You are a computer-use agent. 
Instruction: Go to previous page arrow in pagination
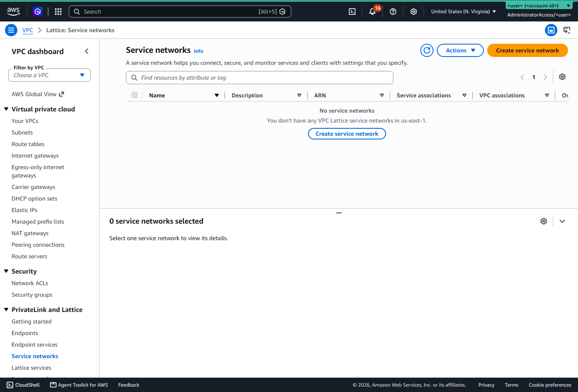click(x=522, y=77)
